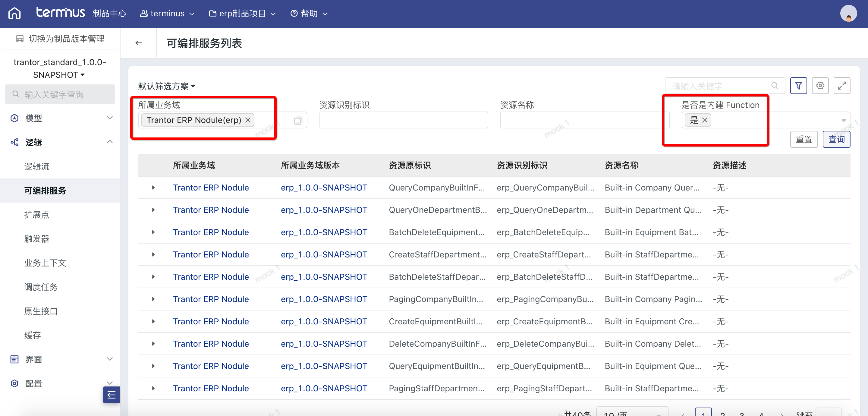The width and height of the screenshot is (868, 416).
Task: Collapse sidebar with the blue menu-fold button
Action: tap(111, 395)
